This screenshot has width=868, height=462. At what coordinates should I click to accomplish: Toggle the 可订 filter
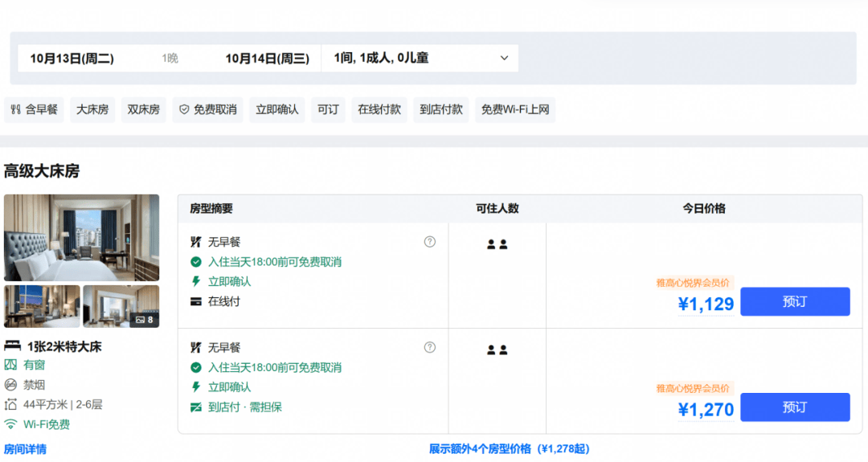click(328, 109)
